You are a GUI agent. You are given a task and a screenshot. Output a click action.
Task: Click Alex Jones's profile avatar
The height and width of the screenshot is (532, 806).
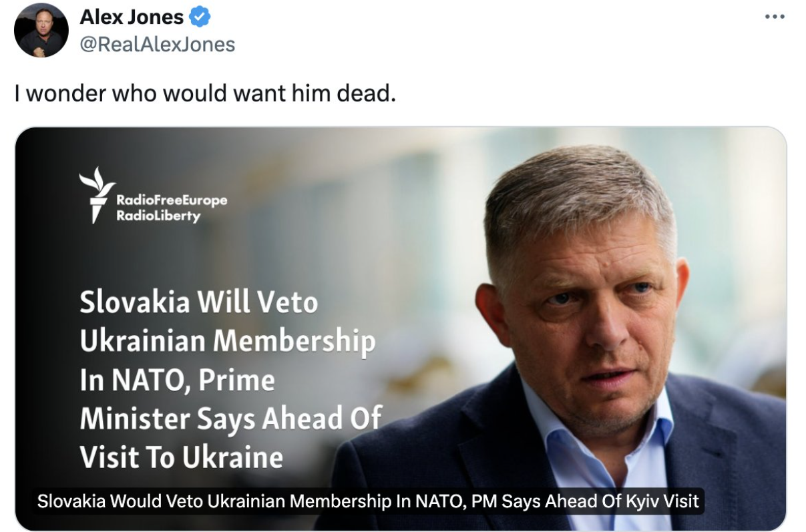pos(41,30)
